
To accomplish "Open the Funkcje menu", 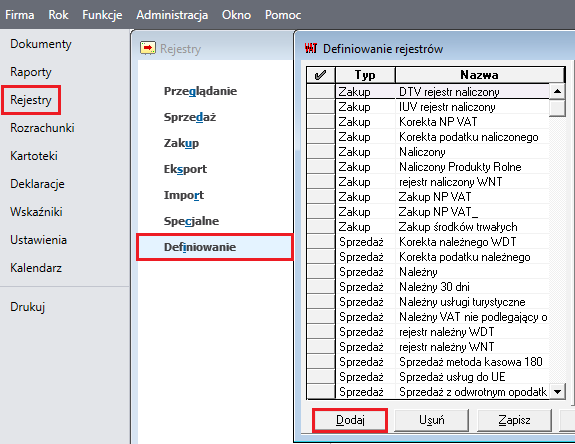I will 102,15.
